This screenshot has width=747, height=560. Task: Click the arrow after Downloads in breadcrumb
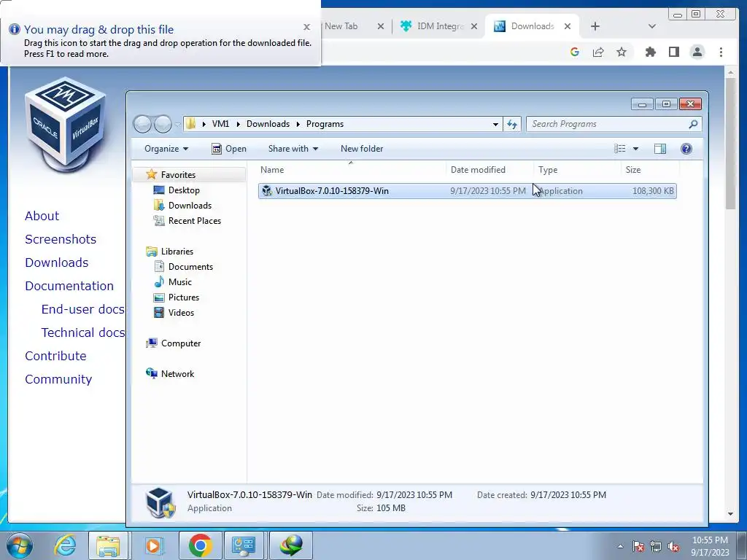298,124
